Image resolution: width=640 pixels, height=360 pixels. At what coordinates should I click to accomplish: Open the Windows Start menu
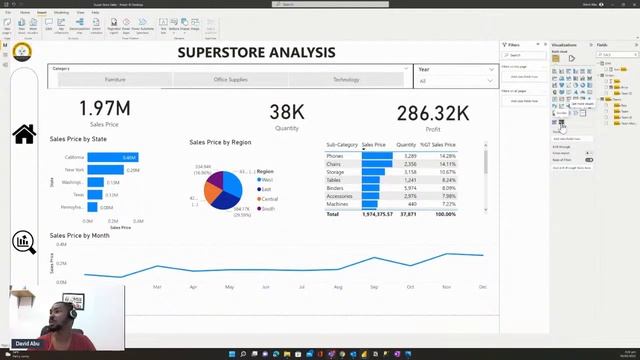click(x=232, y=354)
